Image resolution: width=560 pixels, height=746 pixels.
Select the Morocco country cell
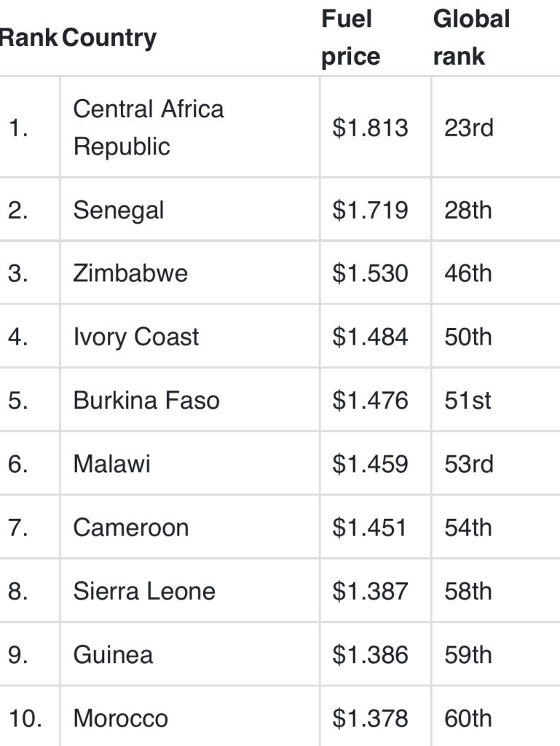pyautogui.click(x=121, y=718)
